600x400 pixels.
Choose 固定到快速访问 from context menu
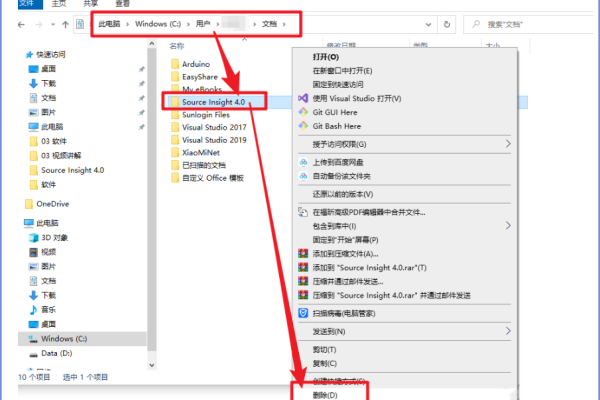pos(338,84)
